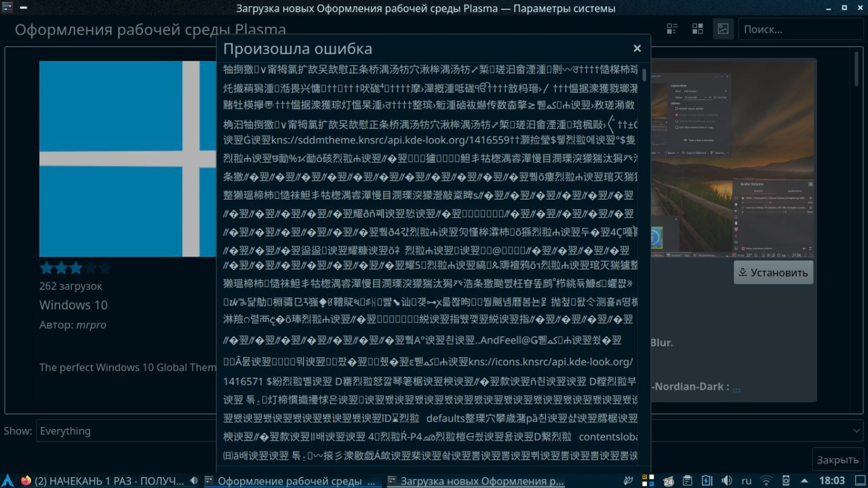Open Firefox icon in the taskbar

[26, 481]
